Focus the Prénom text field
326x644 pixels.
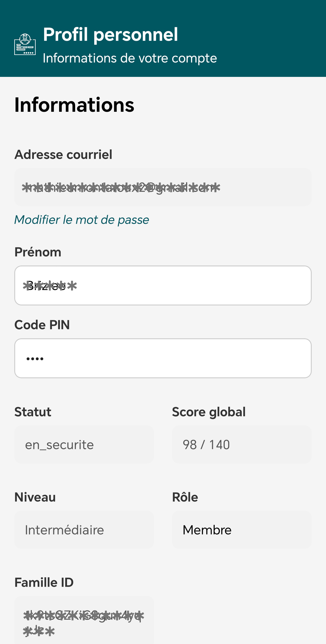(x=163, y=285)
